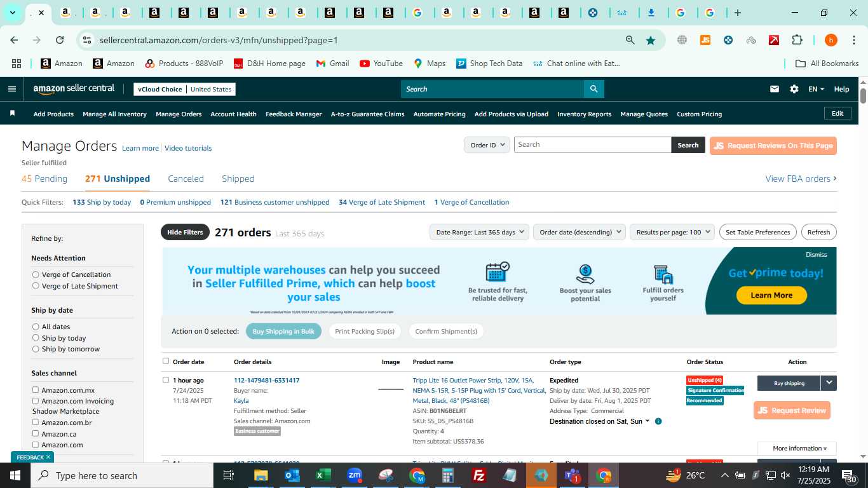Bookmark this page with the star icon

651,40
